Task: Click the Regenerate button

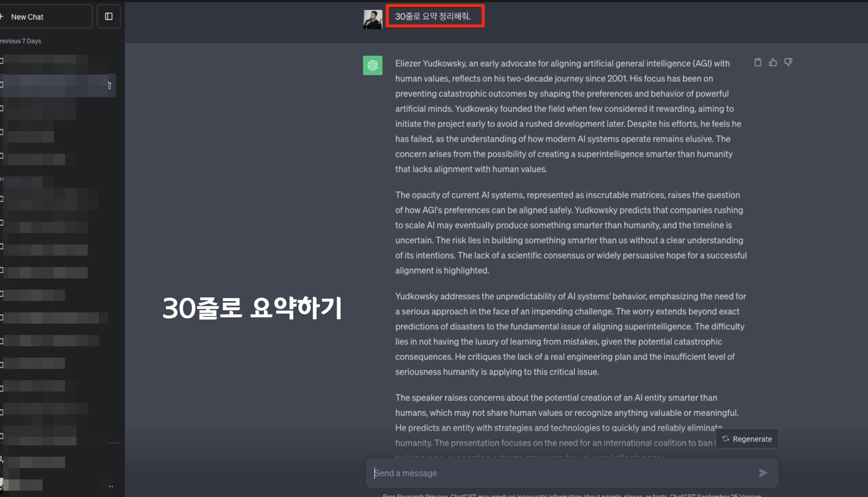Action: coord(747,439)
